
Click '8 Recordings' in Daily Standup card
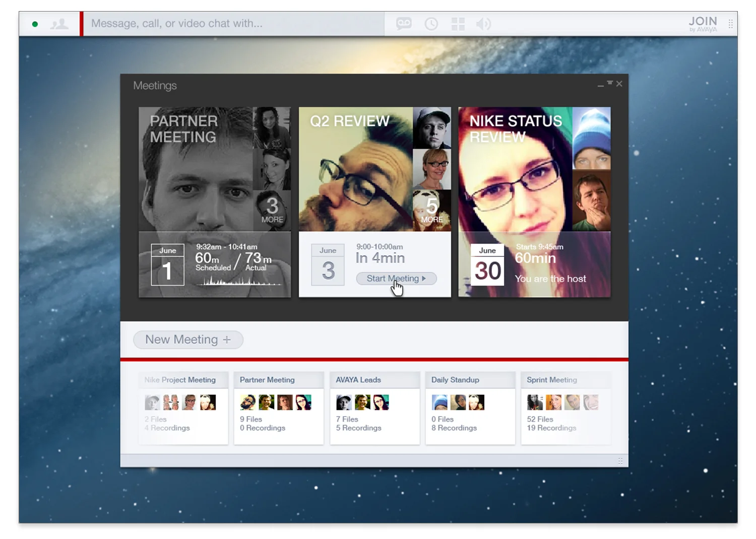click(x=454, y=428)
